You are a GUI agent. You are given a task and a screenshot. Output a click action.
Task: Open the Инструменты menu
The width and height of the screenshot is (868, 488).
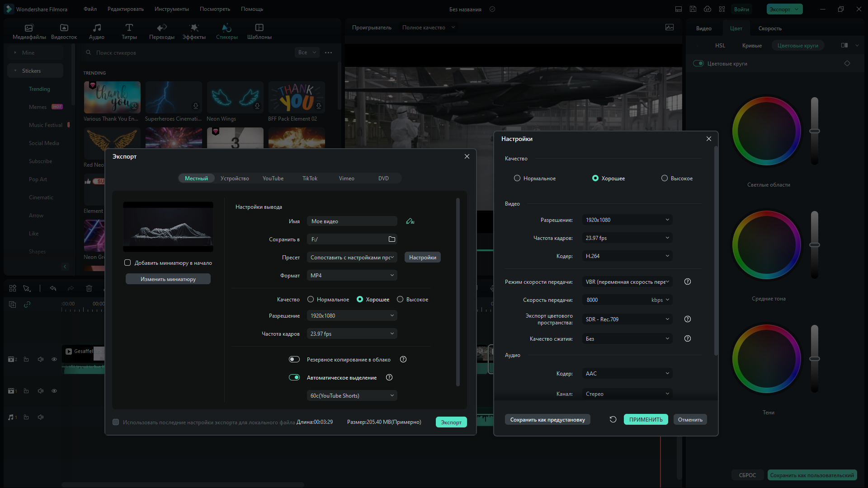172,9
